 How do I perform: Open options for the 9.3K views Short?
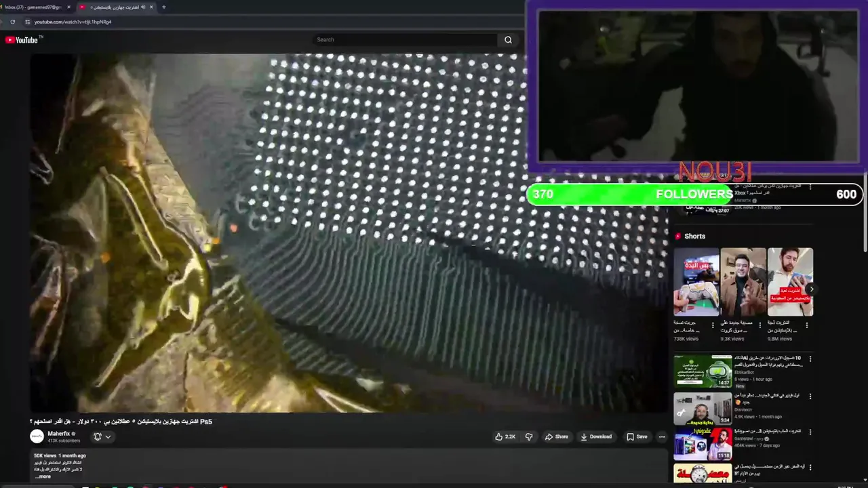click(x=759, y=325)
